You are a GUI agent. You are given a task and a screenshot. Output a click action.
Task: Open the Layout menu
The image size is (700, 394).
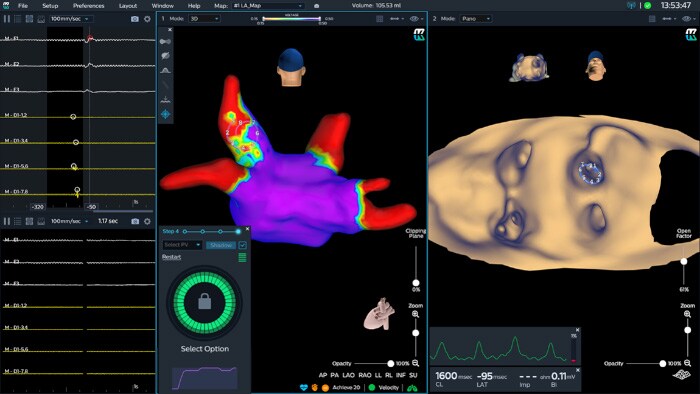pos(128,6)
